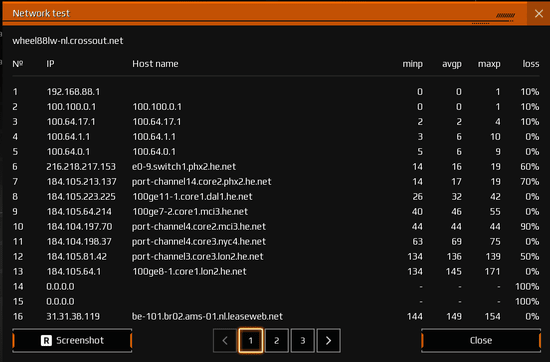Viewport: 550px width, 362px height.
Task: Click the 100% loss value in row 14
Action: [x=527, y=287]
